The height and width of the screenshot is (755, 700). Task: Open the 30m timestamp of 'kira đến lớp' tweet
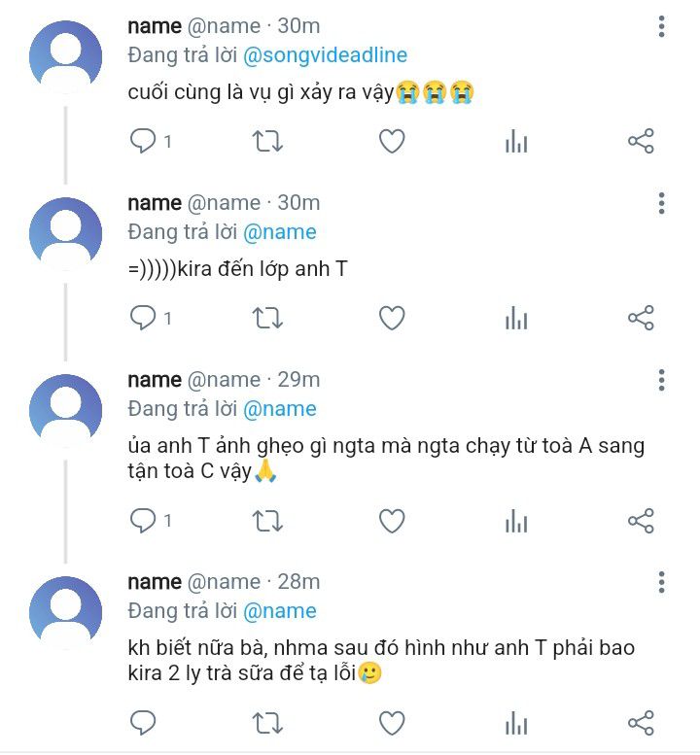click(298, 203)
